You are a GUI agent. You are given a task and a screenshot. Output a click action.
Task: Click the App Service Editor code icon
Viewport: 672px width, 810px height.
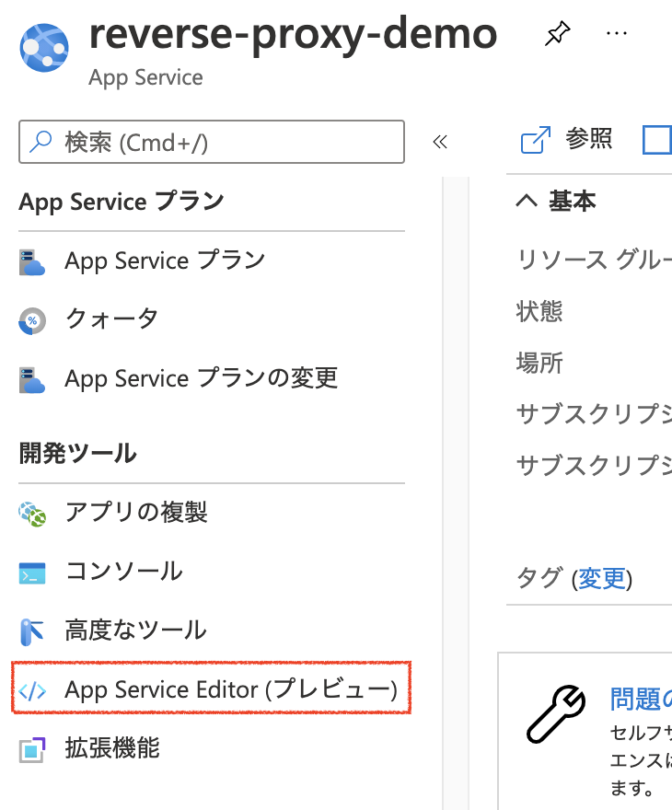click(32, 690)
